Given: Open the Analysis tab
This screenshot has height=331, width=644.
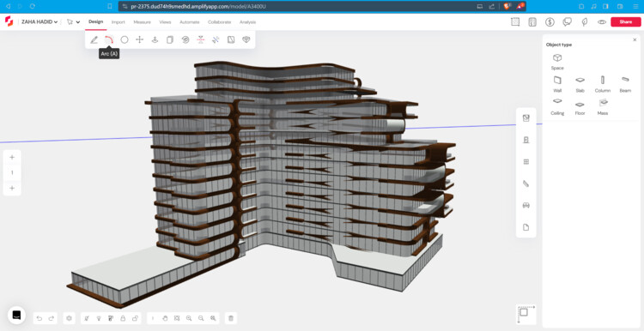Looking at the screenshot, I should click(x=247, y=22).
